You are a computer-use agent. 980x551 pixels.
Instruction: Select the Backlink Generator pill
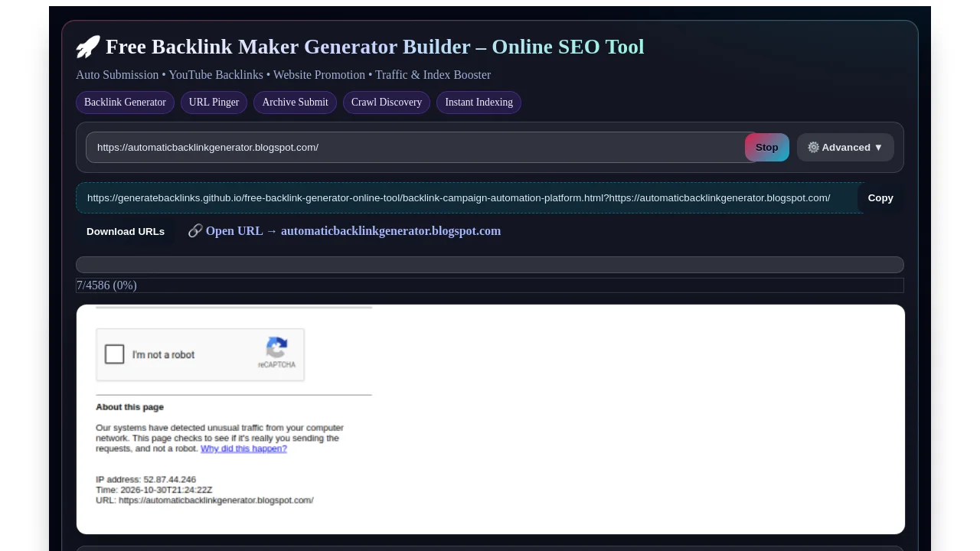pyautogui.click(x=125, y=103)
